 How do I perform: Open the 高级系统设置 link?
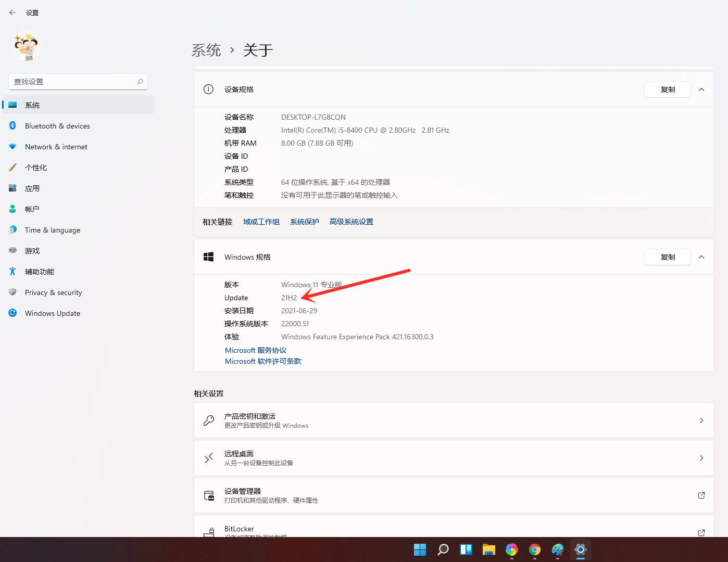(351, 221)
